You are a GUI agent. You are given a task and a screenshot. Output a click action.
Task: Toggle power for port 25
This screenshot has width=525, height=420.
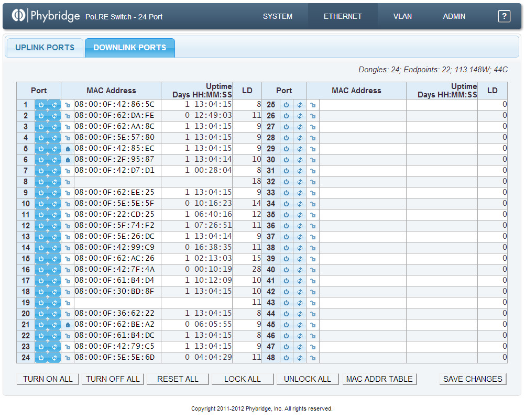coord(286,105)
